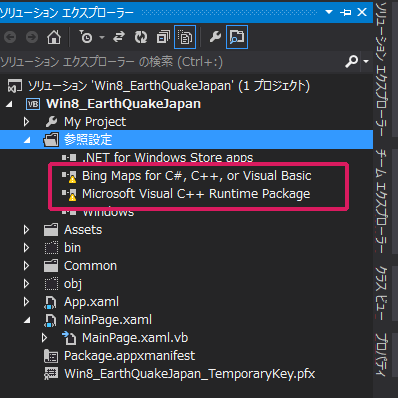Click the dotted bin folder icon
This screenshot has height=398, width=398.
(51, 248)
